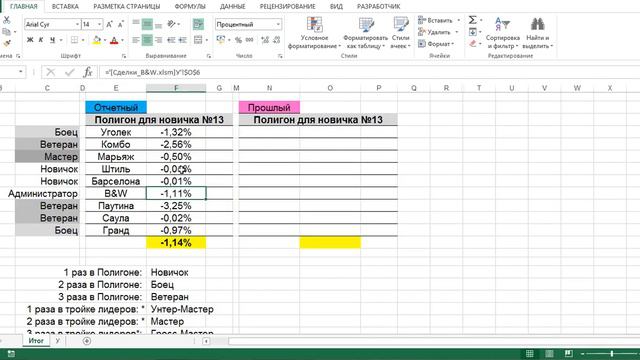
Task: Toggle middle vertical alignment
Action: (147, 24)
